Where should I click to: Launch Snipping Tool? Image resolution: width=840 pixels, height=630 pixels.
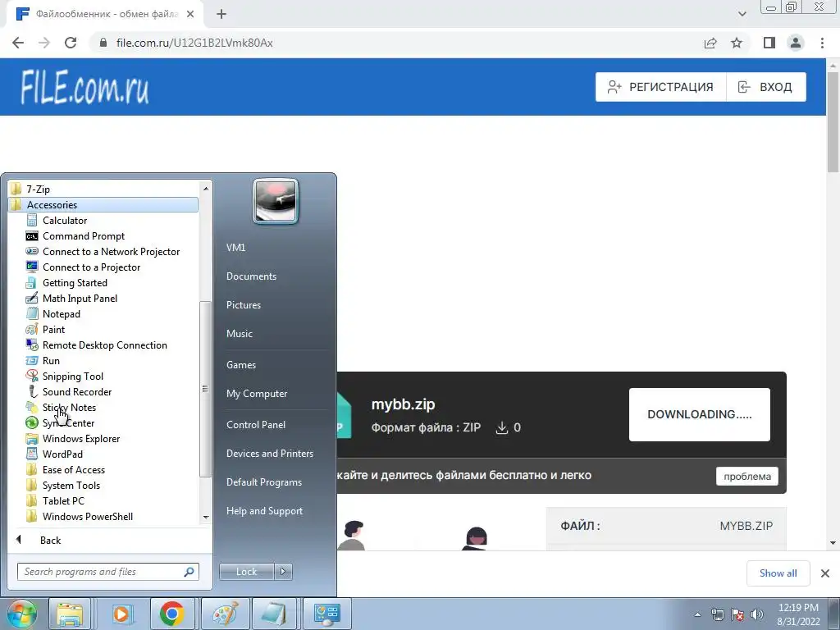point(73,376)
